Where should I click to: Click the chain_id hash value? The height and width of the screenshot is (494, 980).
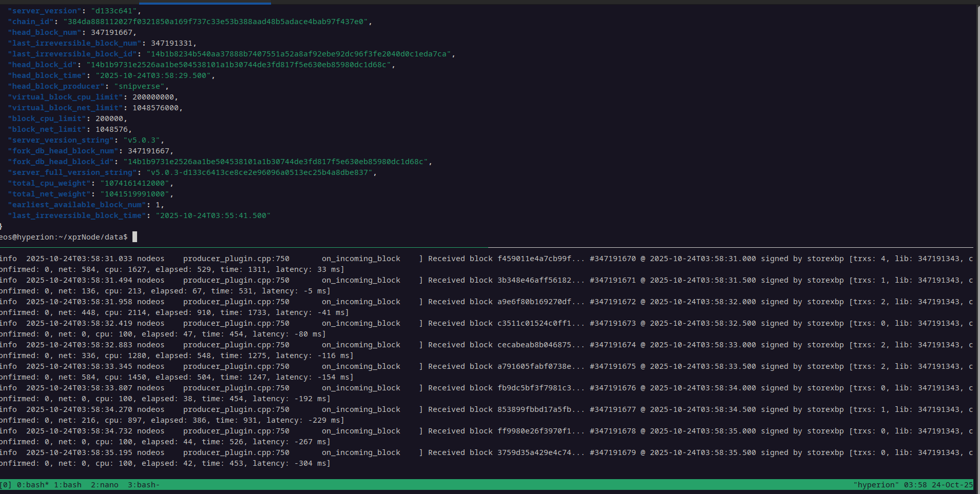tap(216, 22)
